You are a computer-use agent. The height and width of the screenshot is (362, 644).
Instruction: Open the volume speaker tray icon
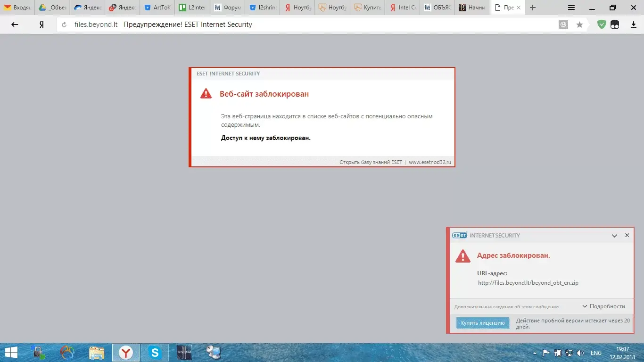tap(580, 353)
